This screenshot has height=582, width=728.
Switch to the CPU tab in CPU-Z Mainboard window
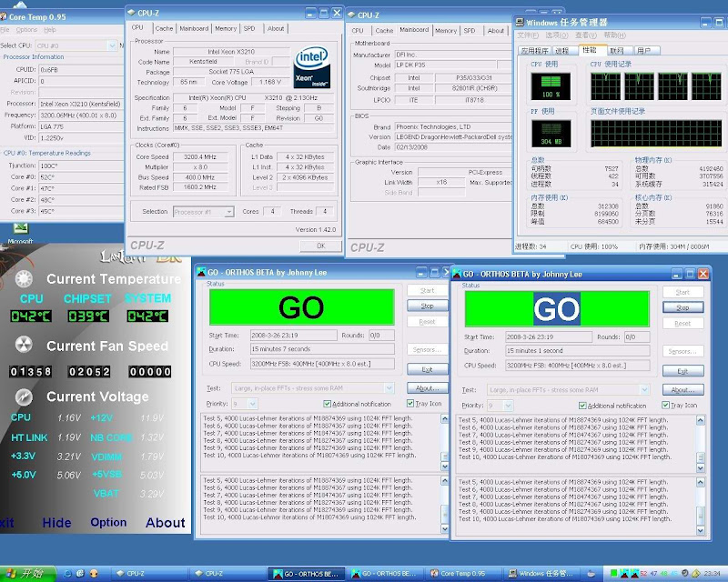tap(358, 31)
